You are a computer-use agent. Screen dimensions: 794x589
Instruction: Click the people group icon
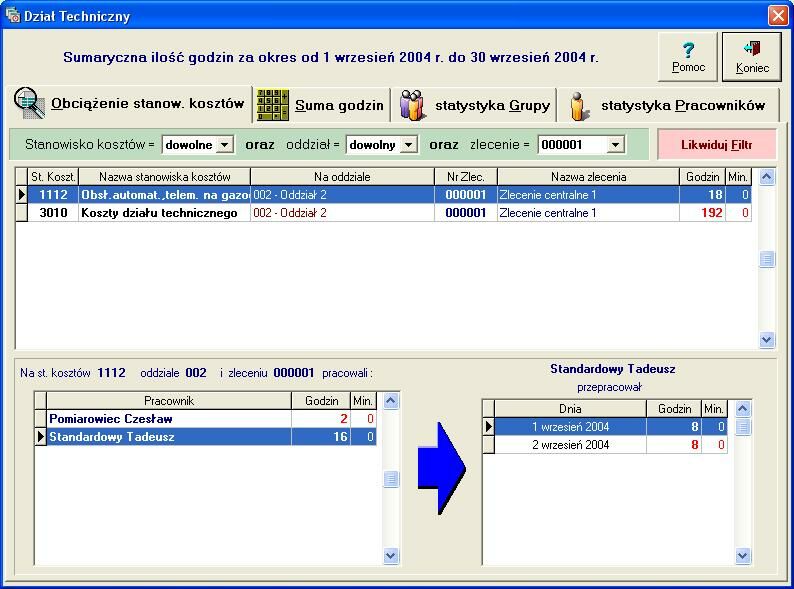[x=412, y=105]
